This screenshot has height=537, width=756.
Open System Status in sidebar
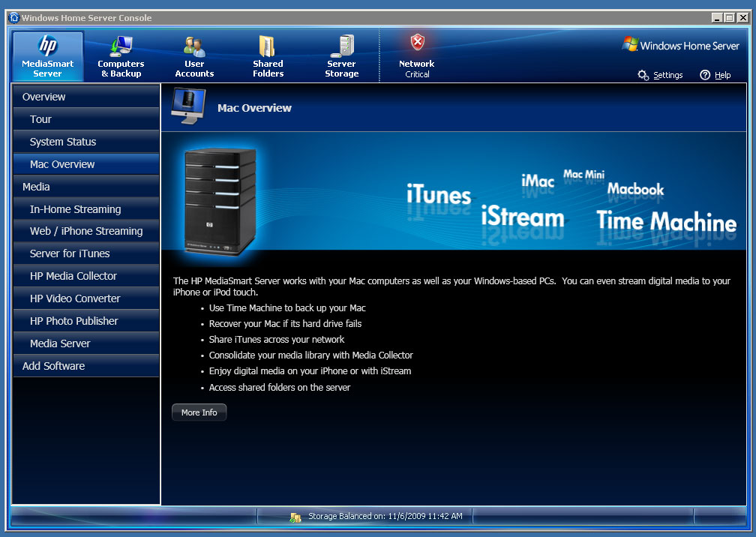(85, 142)
